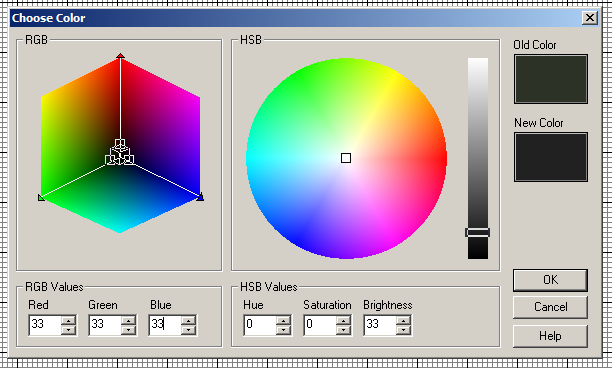The height and width of the screenshot is (368, 612).
Task: Increase the Hue value with up arrow
Action: [283, 320]
